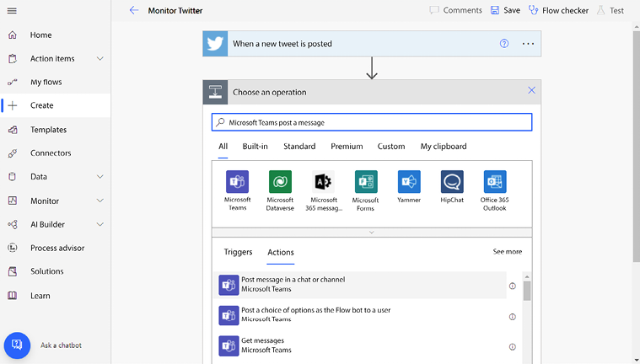Image resolution: width=640 pixels, height=364 pixels.
Task: Switch to the Triggers tab
Action: (x=238, y=252)
